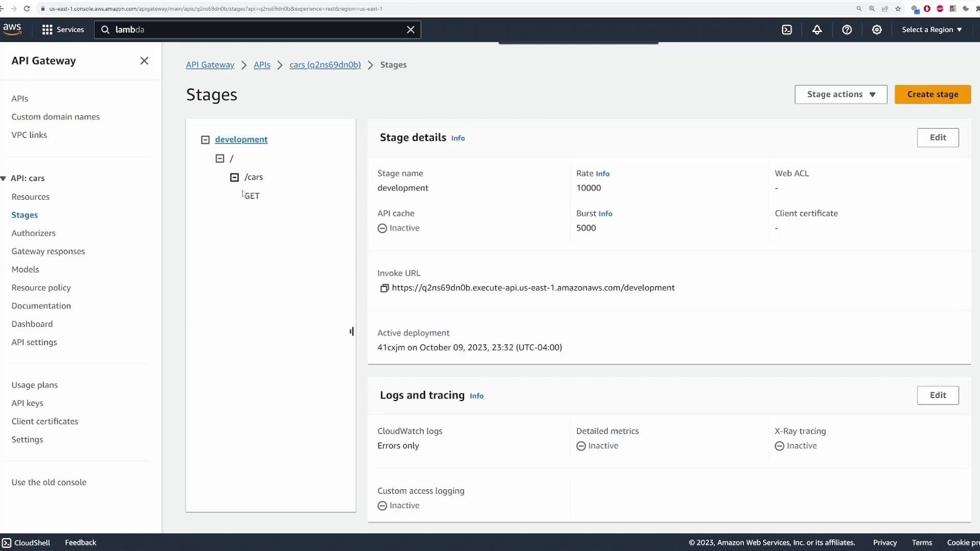Open API keys in sidebar
This screenshot has width=980, height=551.
tap(28, 403)
